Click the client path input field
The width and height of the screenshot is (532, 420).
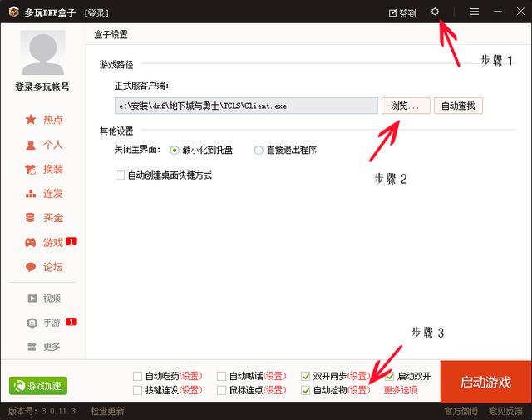point(246,106)
